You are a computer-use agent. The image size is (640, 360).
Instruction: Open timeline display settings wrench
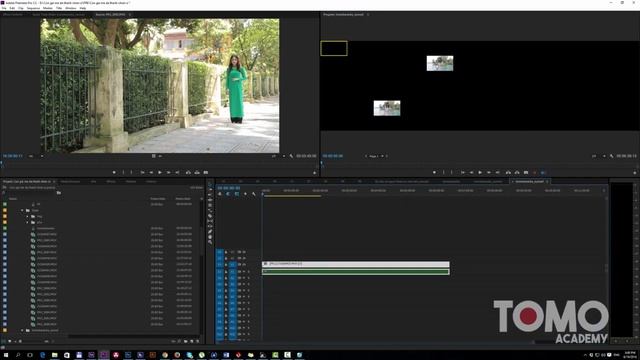[254, 194]
